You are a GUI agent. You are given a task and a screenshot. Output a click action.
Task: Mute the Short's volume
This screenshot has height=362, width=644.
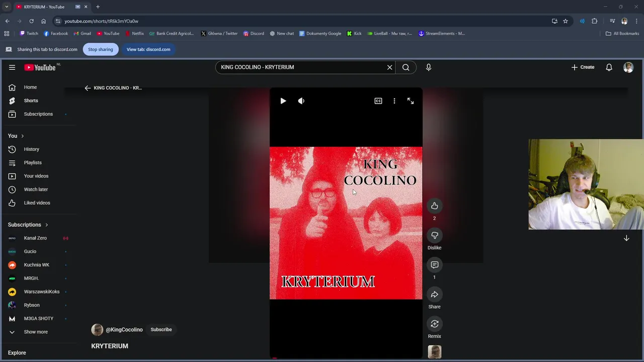pyautogui.click(x=301, y=101)
